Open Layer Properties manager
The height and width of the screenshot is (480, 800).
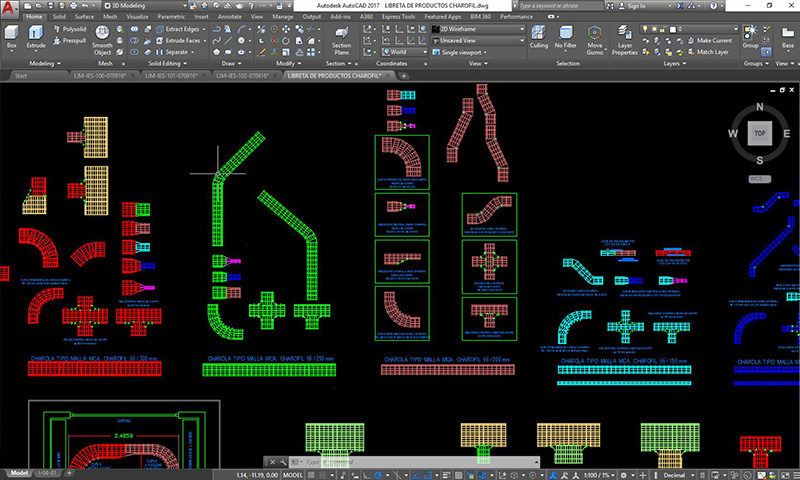click(624, 40)
